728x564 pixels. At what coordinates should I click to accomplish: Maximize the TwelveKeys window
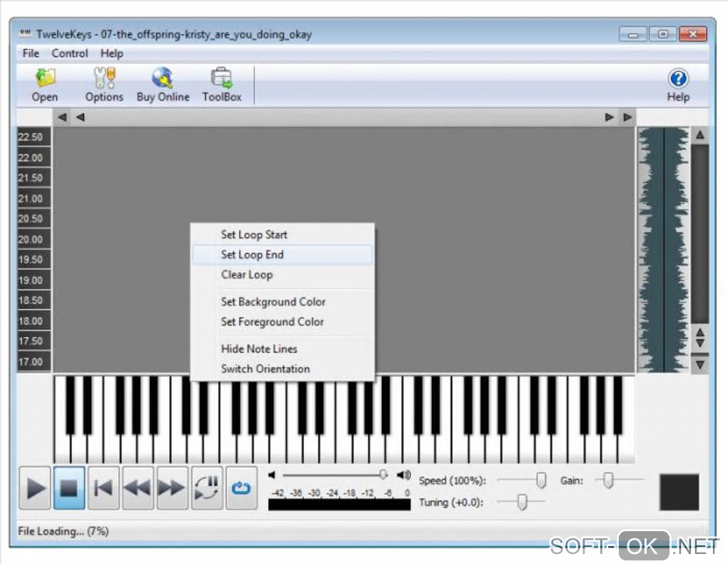663,34
